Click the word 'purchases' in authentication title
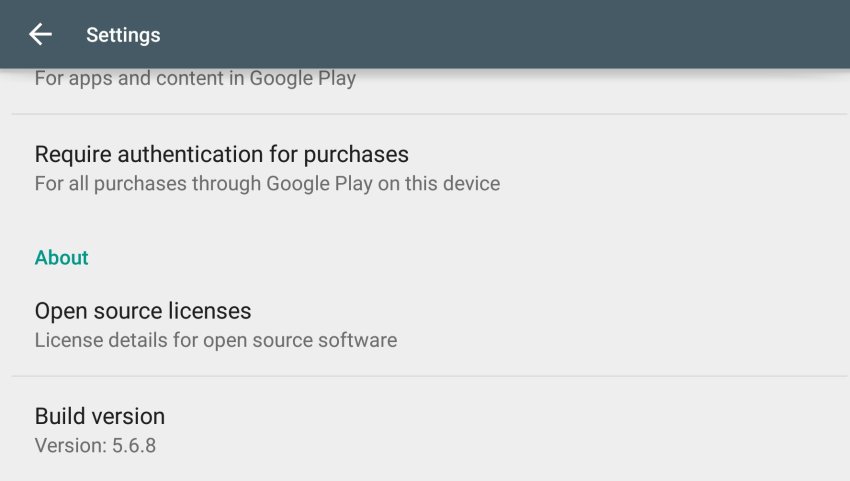This screenshot has width=850, height=481. pos(356,155)
